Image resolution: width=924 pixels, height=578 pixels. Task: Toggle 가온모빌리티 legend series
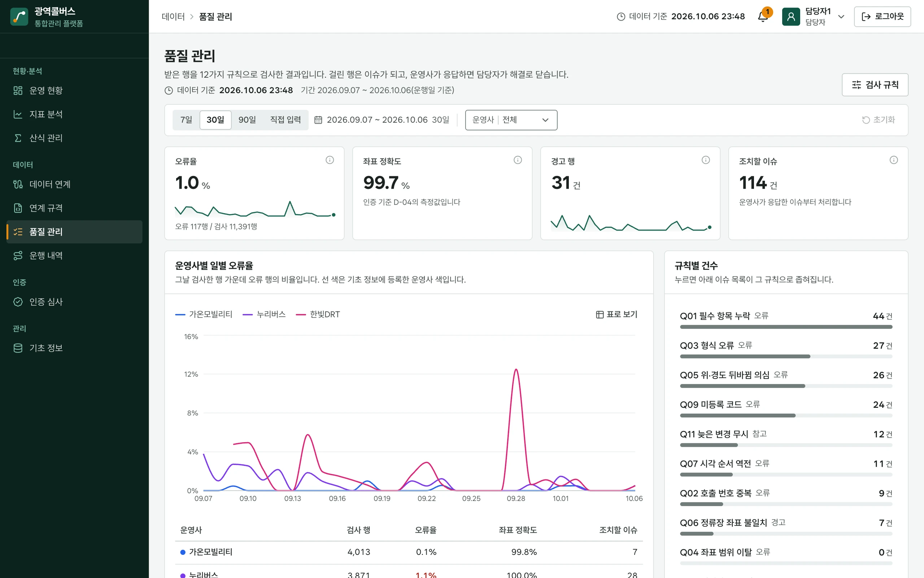(204, 314)
